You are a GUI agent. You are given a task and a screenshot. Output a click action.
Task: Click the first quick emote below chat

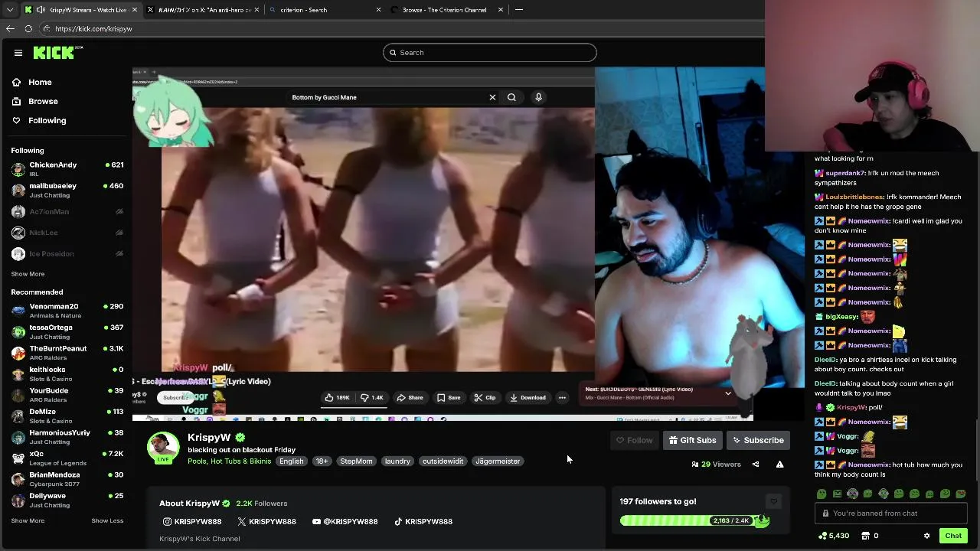point(822,494)
